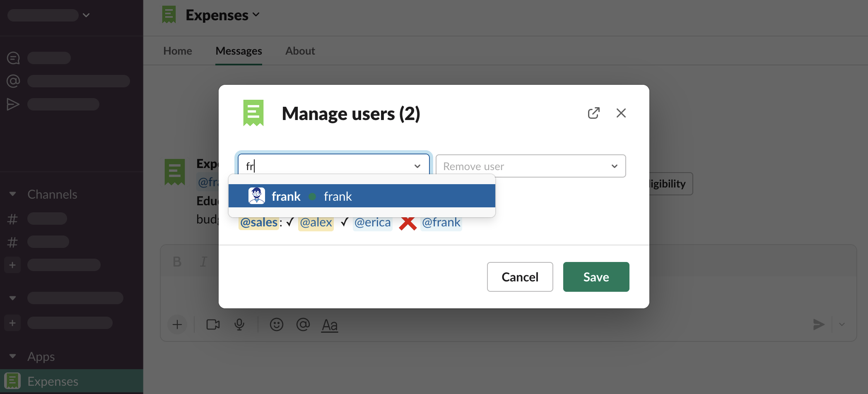Image resolution: width=868 pixels, height=394 pixels.
Task: Open the modal in a new window
Action: (x=593, y=113)
